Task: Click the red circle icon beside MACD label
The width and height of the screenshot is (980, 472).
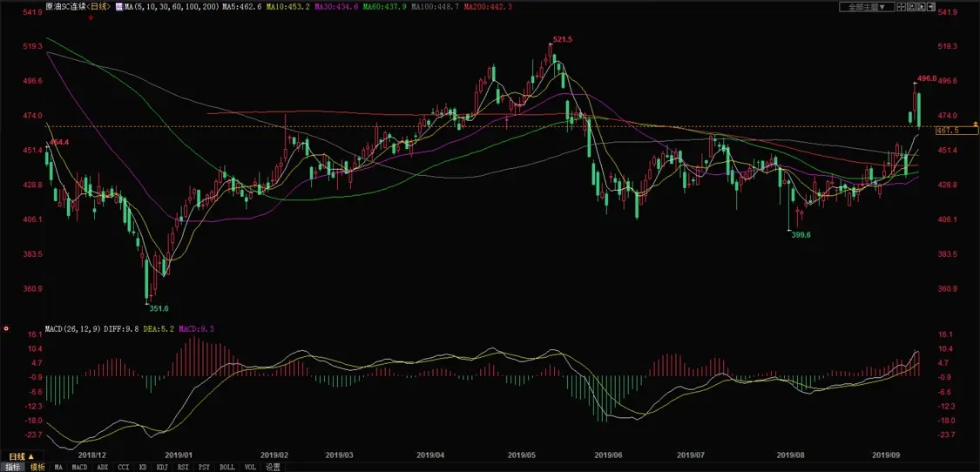Action: [x=6, y=327]
